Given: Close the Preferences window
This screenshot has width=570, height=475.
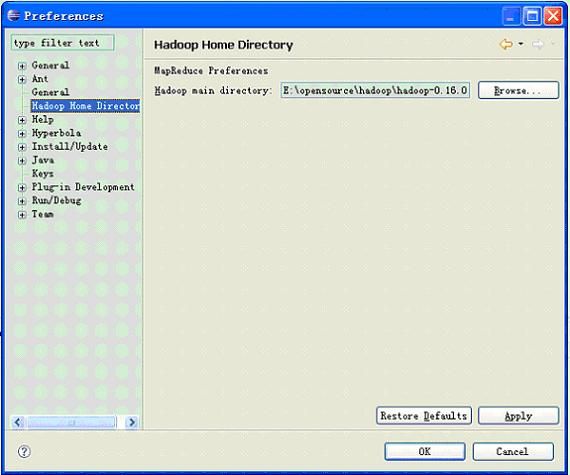Looking at the screenshot, I should point(553,16).
